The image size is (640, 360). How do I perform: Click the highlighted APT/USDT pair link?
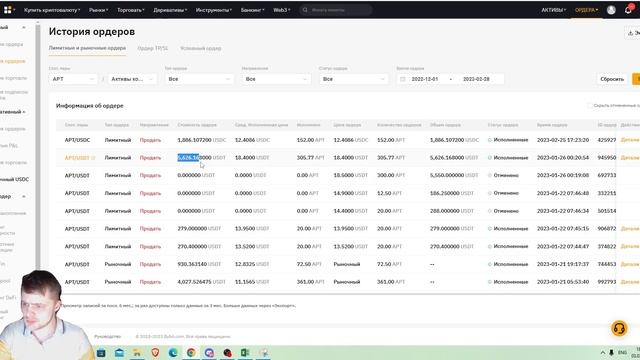(x=77, y=158)
